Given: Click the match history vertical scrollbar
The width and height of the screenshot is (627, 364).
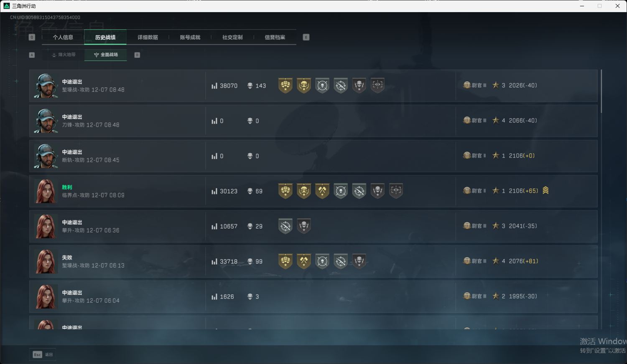Looking at the screenshot, I should pos(602,91).
